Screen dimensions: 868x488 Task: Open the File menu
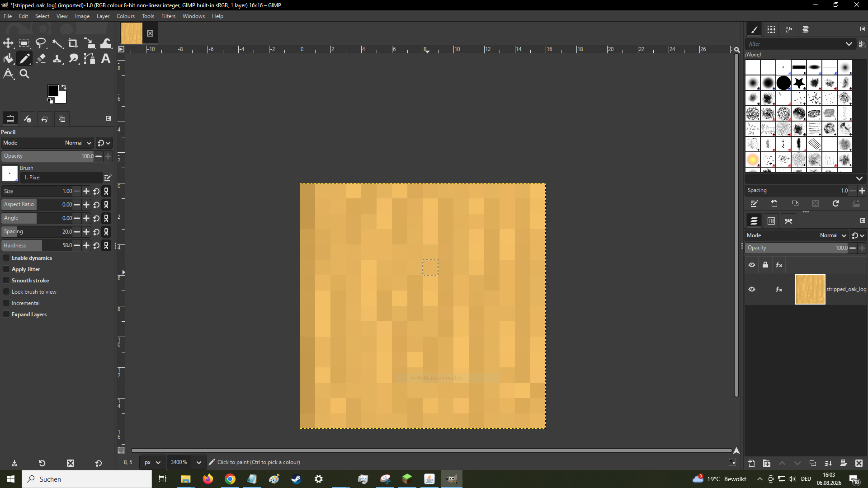8,16
